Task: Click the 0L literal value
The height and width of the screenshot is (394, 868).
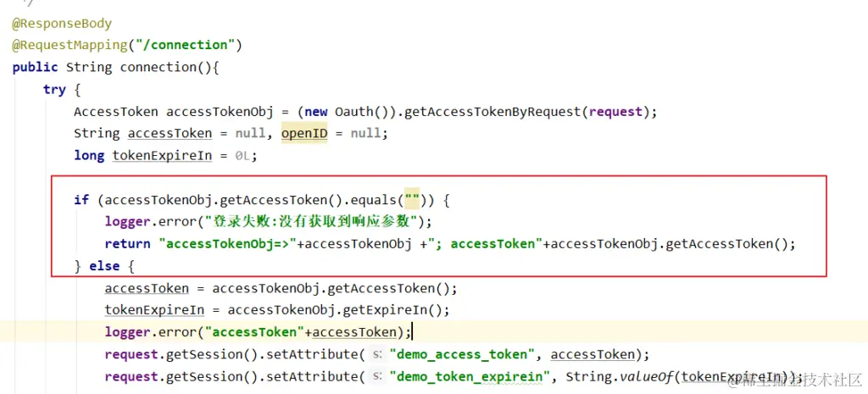Action: (242, 156)
